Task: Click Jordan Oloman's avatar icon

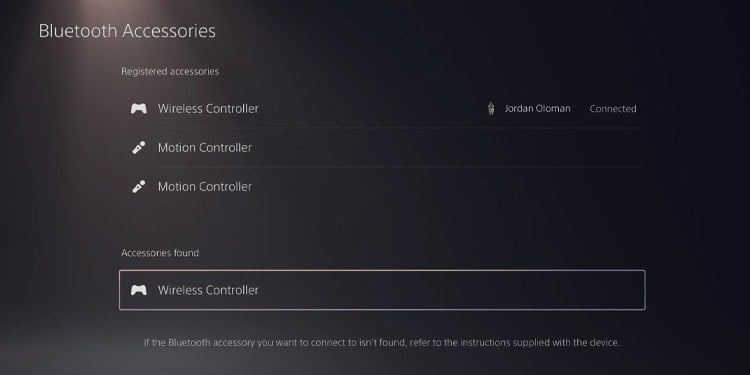Action: click(x=491, y=109)
